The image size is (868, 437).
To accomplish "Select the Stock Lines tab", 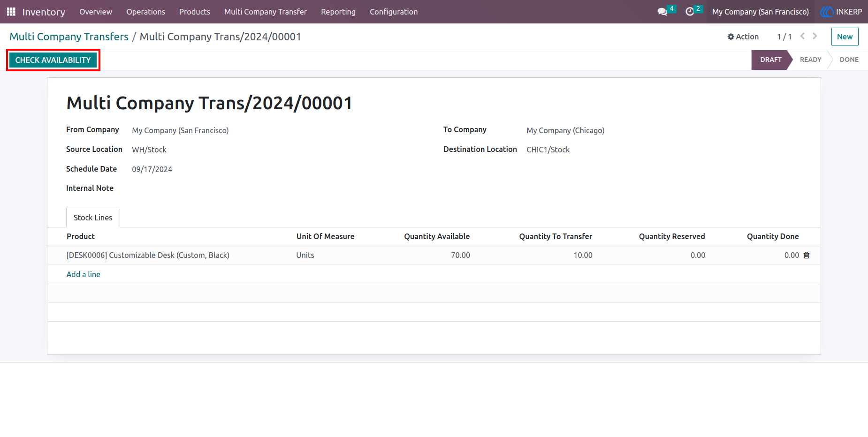I will coord(93,218).
